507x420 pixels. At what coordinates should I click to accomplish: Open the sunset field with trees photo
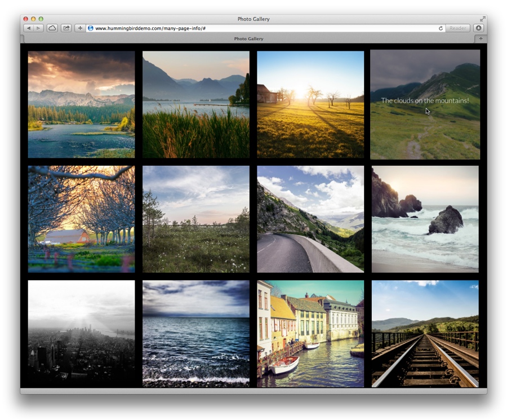coord(310,104)
